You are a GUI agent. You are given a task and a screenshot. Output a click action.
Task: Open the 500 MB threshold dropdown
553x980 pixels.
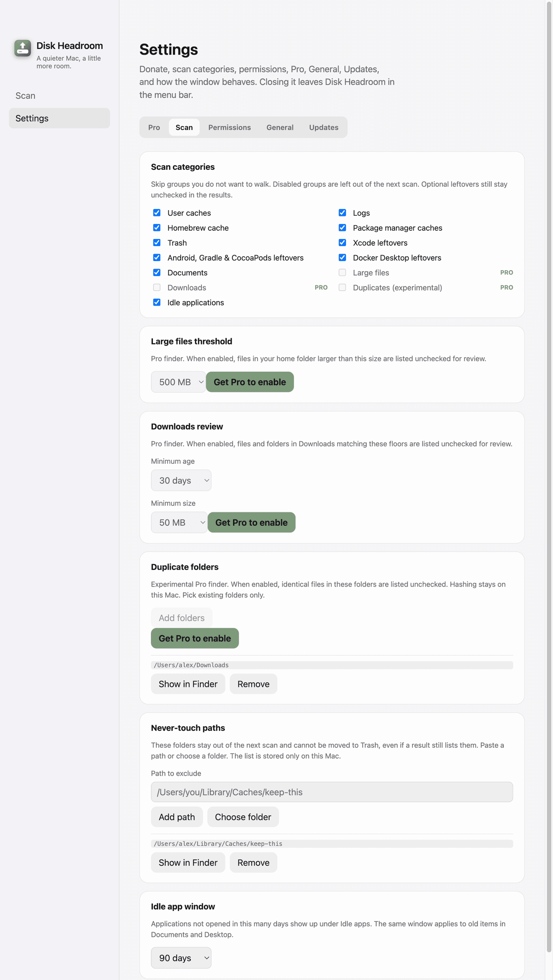point(178,382)
